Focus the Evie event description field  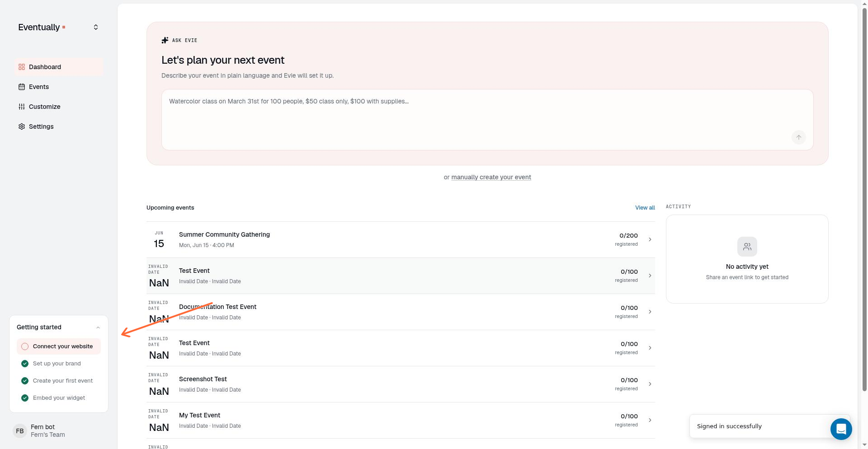(x=487, y=120)
